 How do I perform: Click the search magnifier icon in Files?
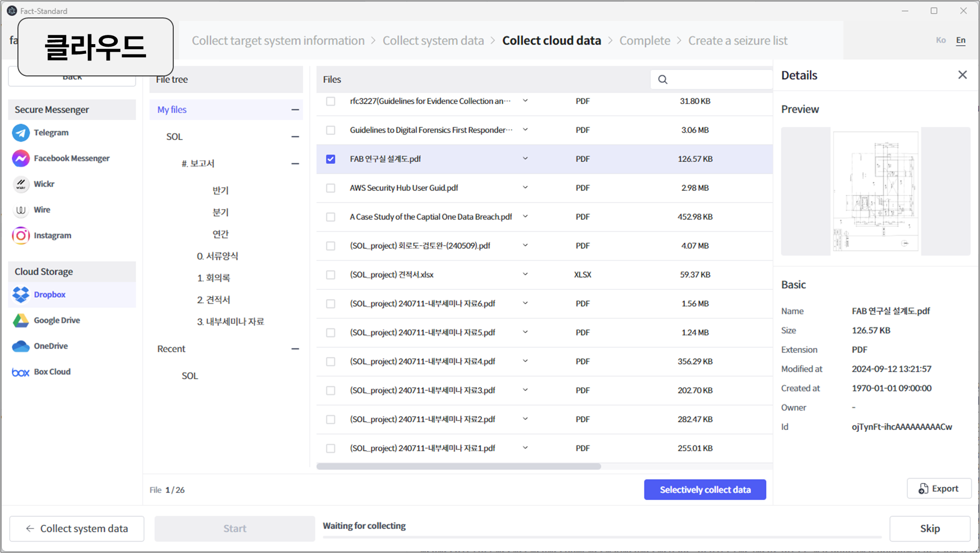click(x=663, y=80)
